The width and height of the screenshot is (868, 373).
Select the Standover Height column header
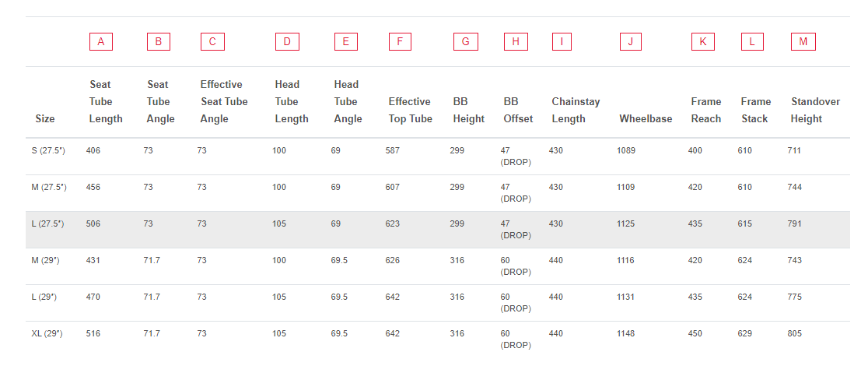pyautogui.click(x=815, y=111)
